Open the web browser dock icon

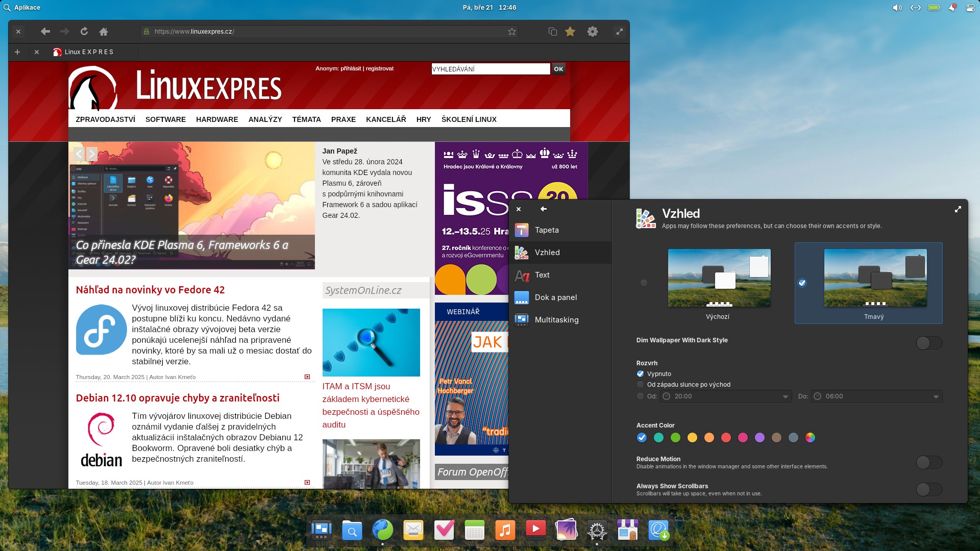point(383,531)
